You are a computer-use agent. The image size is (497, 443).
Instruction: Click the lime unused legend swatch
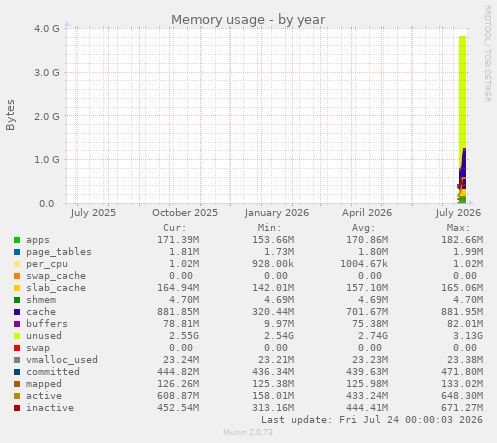(x=17, y=336)
